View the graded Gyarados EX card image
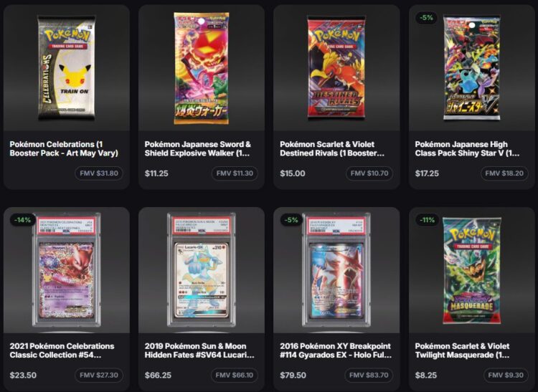 tap(336, 270)
